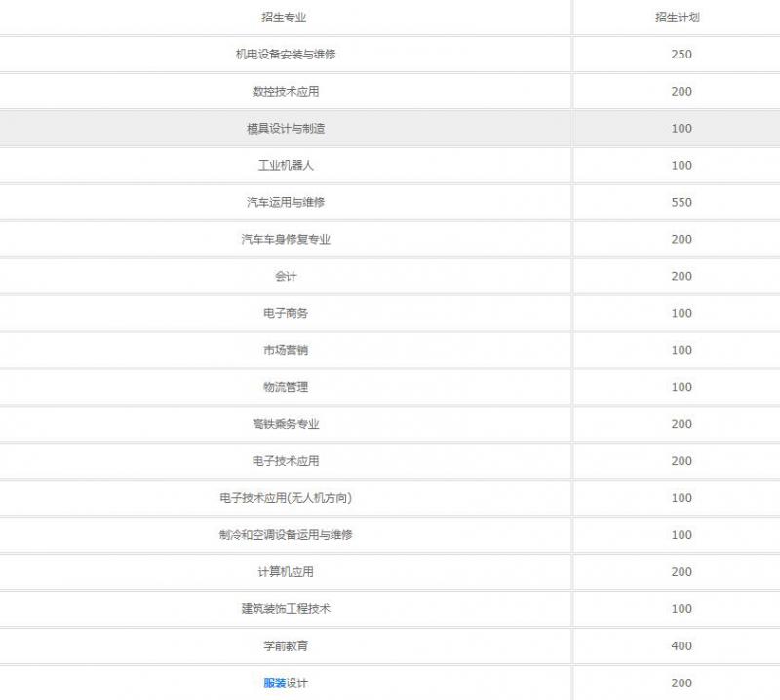Click the 会计 major cell
The height and width of the screenshot is (700, 780).
pyautogui.click(x=285, y=277)
